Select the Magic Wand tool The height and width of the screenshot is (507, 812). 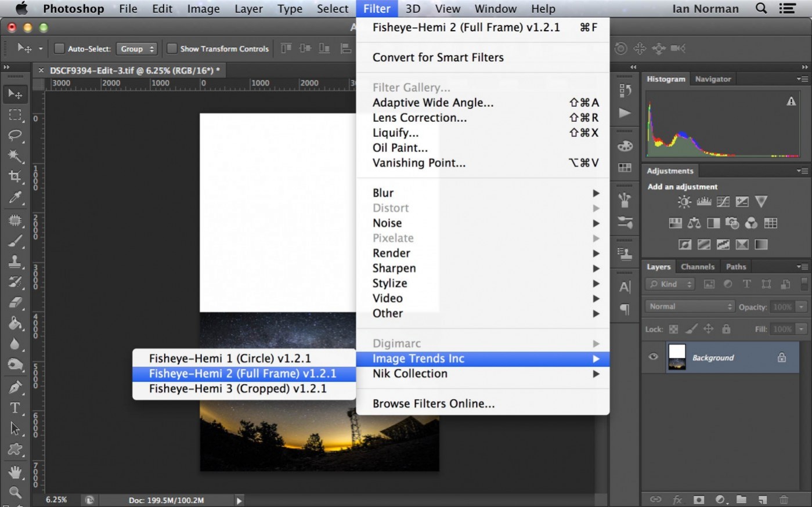(x=15, y=156)
